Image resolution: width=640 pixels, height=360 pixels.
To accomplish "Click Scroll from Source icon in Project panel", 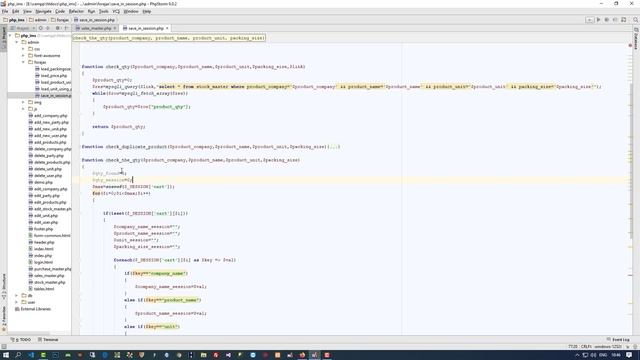I will click(40, 28).
